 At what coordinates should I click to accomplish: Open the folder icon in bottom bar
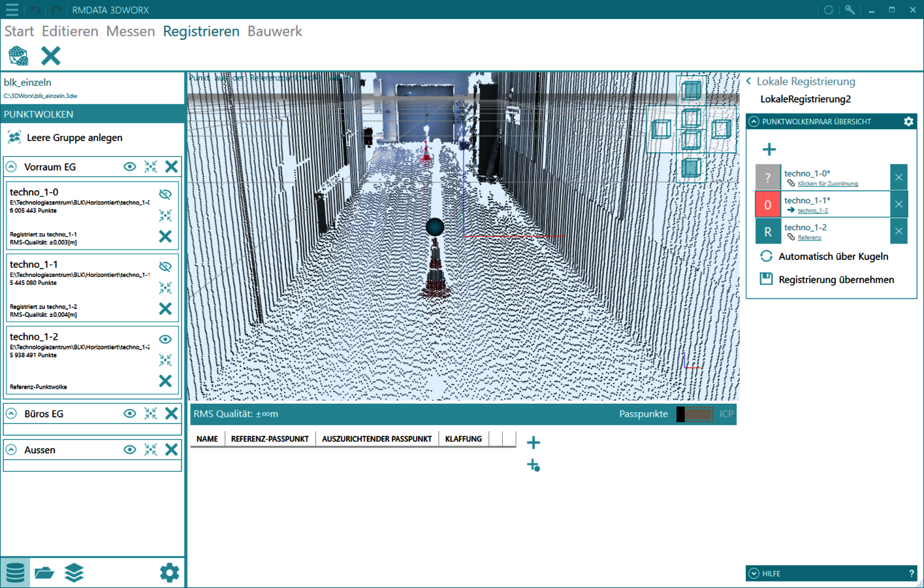pos(44,573)
